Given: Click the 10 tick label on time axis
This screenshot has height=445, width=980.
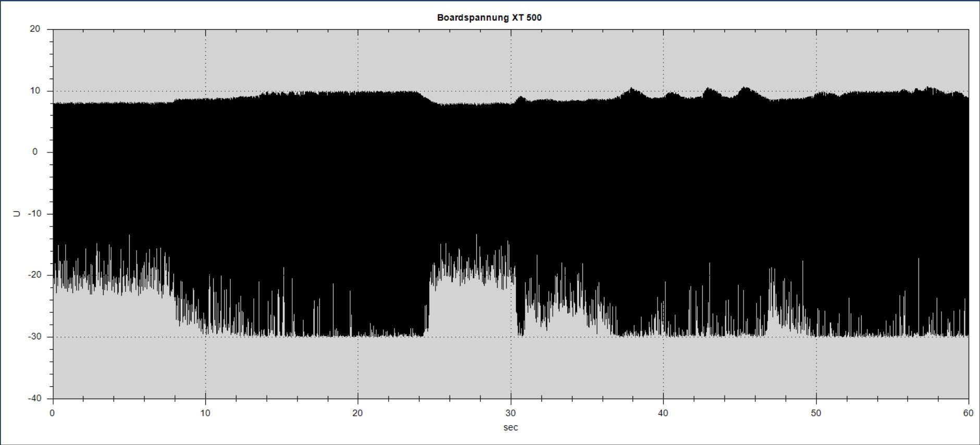Looking at the screenshot, I should click(x=205, y=413).
